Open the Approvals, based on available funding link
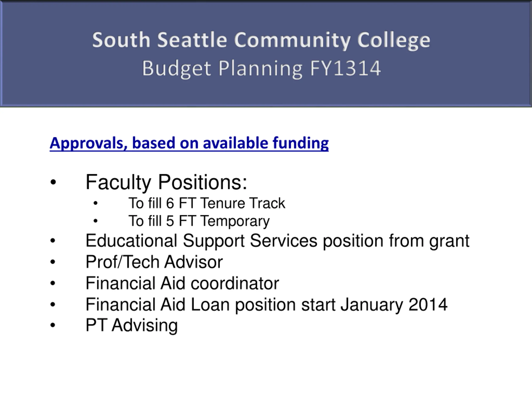The width and height of the screenshot is (532, 399). point(189,143)
